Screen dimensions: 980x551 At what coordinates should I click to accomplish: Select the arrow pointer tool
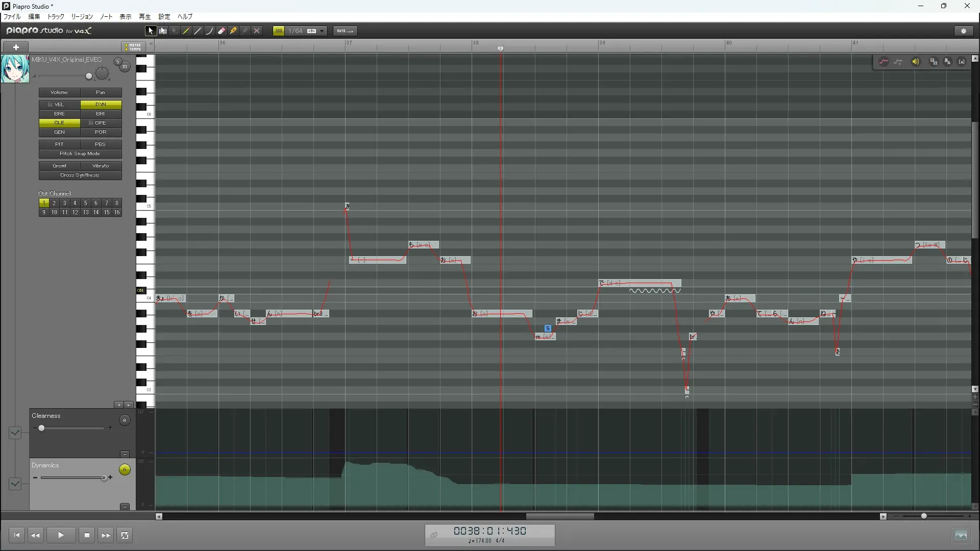coord(150,31)
